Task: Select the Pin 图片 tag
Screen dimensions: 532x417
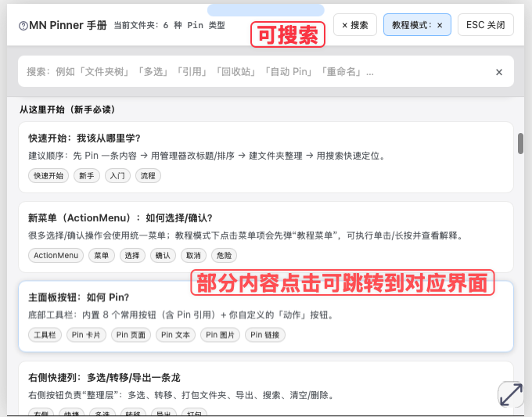Action: (x=220, y=335)
